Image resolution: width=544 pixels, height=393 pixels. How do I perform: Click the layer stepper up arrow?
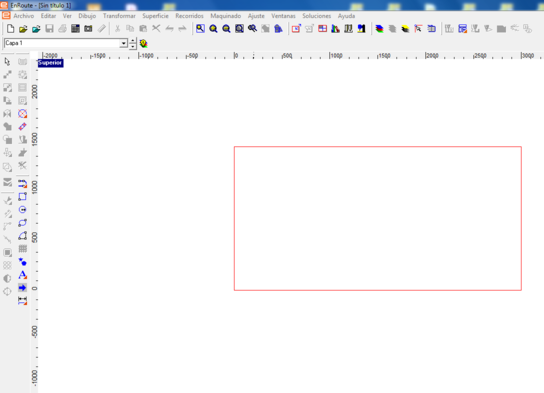coord(133,41)
